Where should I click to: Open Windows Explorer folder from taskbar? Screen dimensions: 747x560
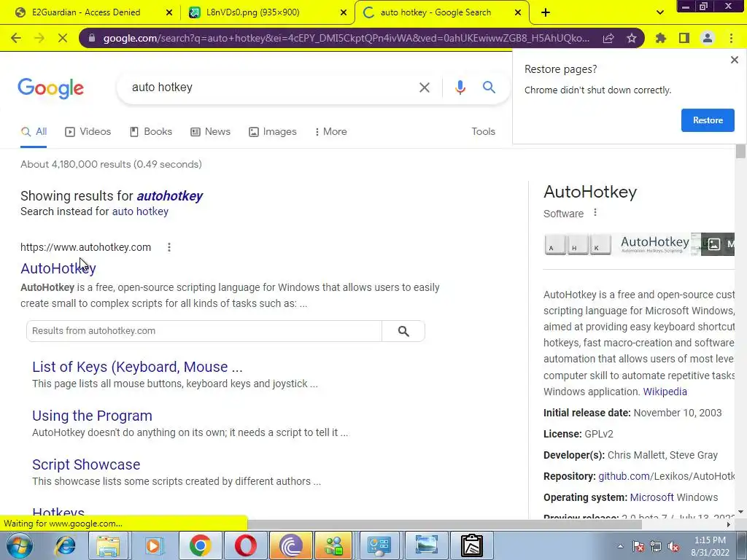[108, 545]
